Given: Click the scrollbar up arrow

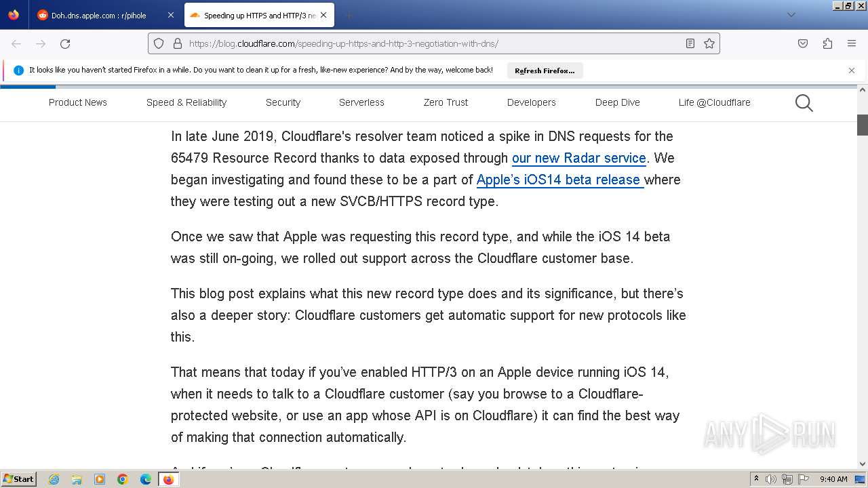Looking at the screenshot, I should 863,89.
